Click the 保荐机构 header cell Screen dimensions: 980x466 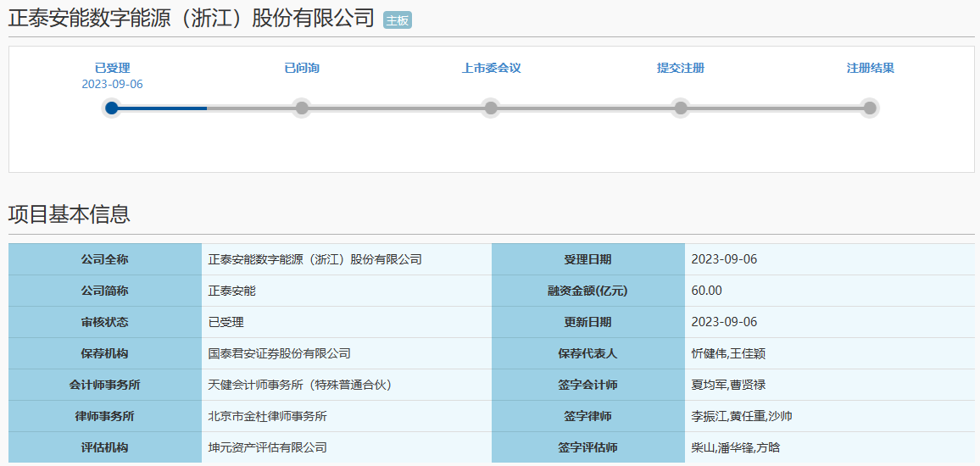(x=105, y=353)
